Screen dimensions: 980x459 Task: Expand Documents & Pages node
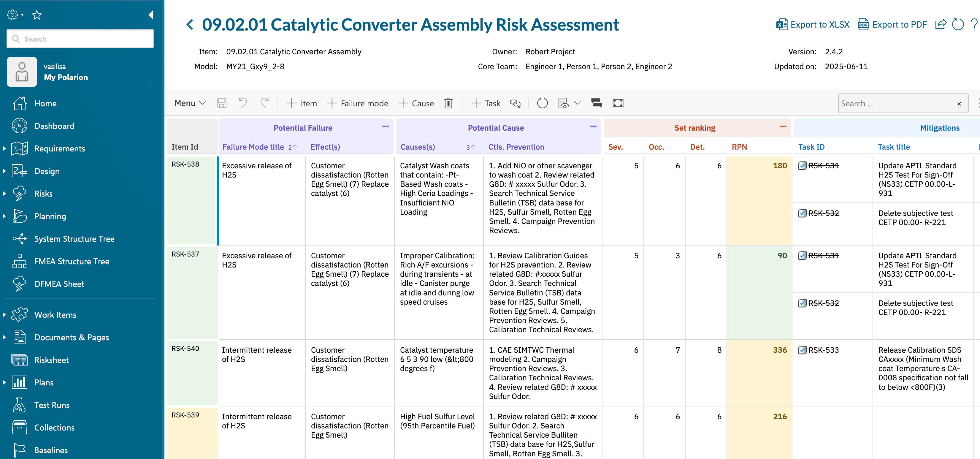[4, 338]
